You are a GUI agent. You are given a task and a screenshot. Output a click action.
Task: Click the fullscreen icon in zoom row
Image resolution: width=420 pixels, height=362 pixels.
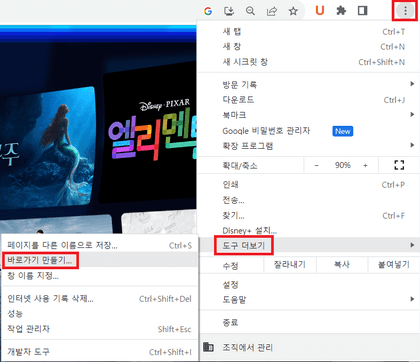point(399,165)
